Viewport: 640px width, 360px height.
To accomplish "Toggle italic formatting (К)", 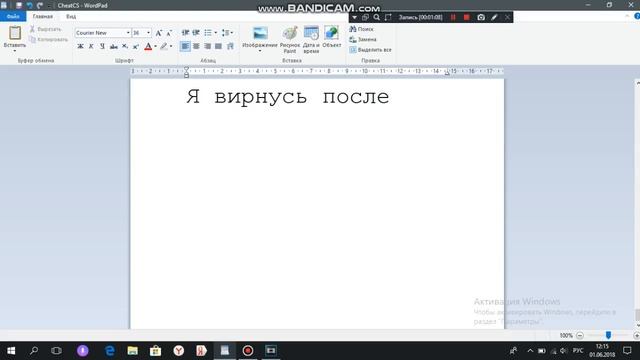I will (91, 46).
